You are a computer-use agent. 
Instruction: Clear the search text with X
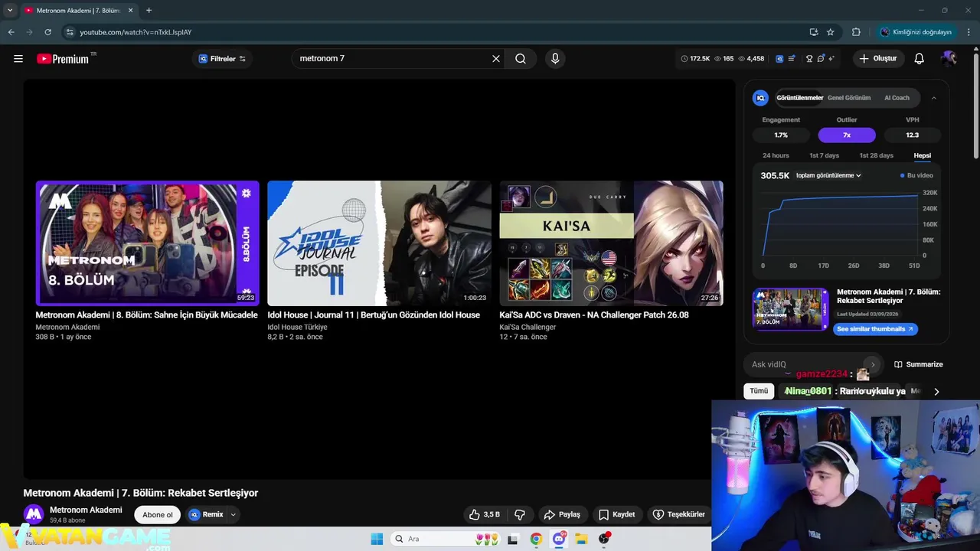(496, 59)
